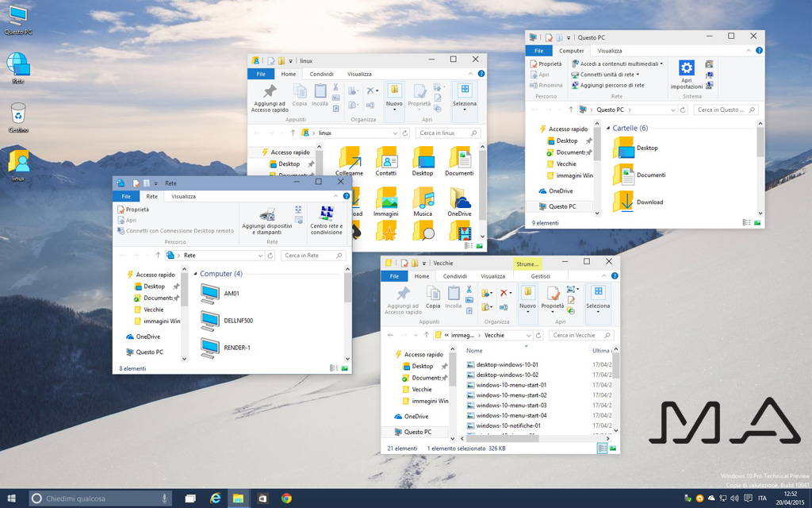The image size is (812, 508).
Task: Click Aggiungi percorso di rete
Action: tap(608, 86)
